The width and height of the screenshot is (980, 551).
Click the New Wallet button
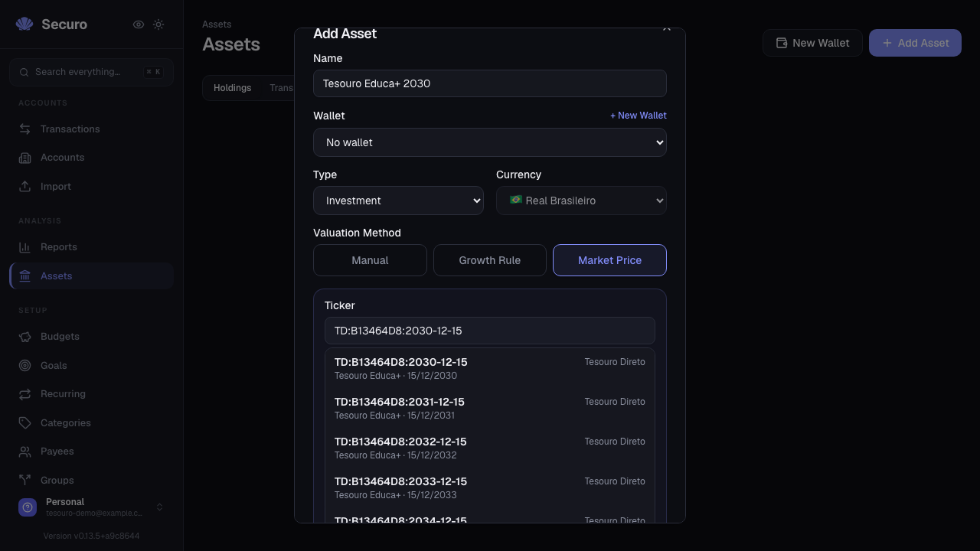click(x=812, y=43)
